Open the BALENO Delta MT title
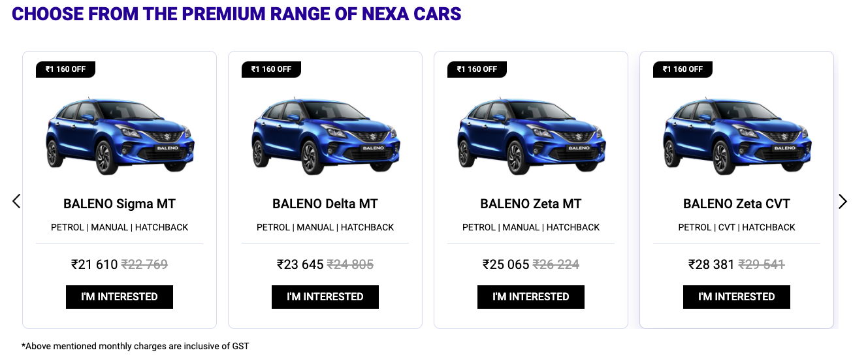The height and width of the screenshot is (361, 868). [325, 204]
